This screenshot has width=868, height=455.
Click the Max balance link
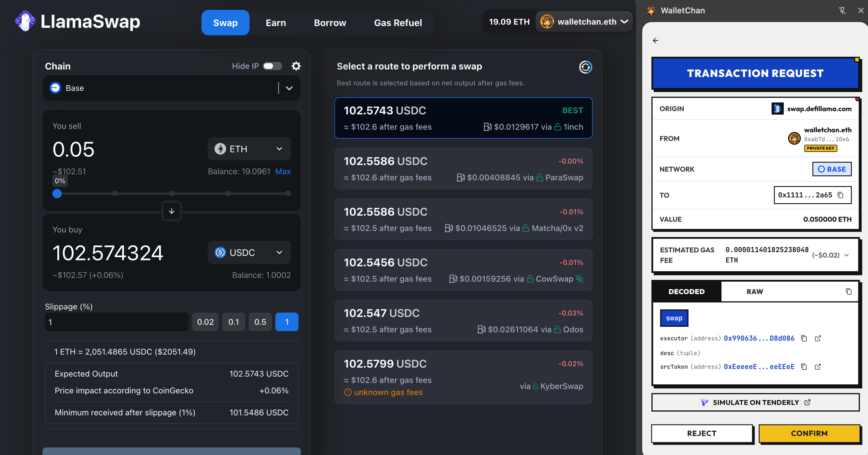click(283, 171)
